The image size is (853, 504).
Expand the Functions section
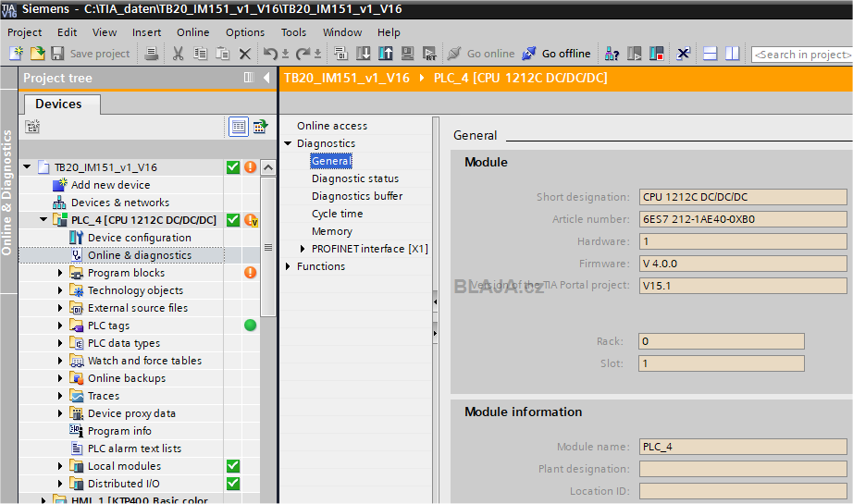coord(289,266)
